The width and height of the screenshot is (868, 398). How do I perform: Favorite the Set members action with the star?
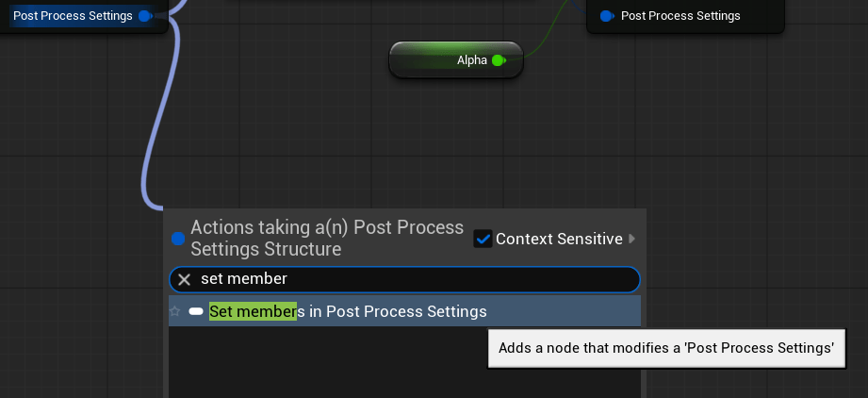coord(174,311)
